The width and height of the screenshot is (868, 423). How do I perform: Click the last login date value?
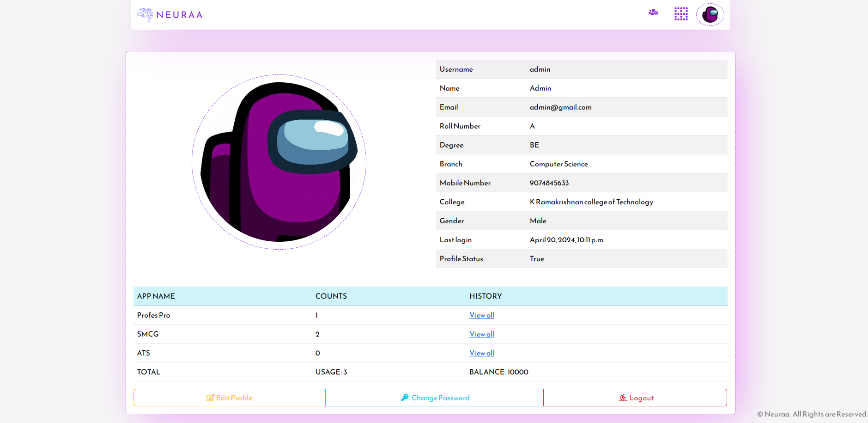567,240
